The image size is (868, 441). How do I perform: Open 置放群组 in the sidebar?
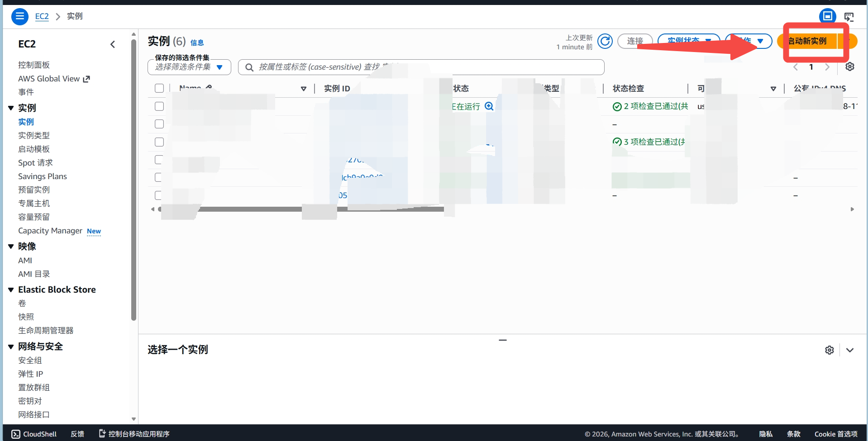[34, 388]
